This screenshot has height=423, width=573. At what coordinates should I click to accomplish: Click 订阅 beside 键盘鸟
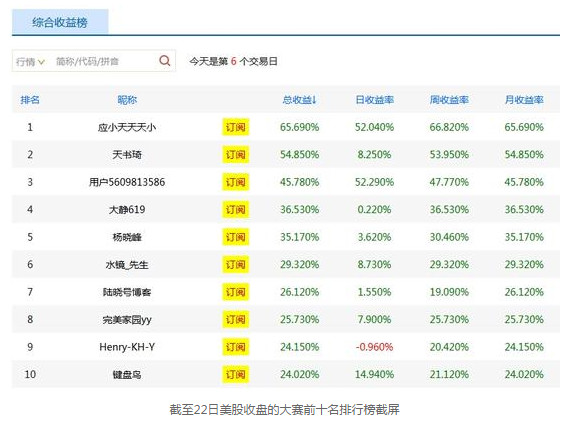tap(235, 374)
